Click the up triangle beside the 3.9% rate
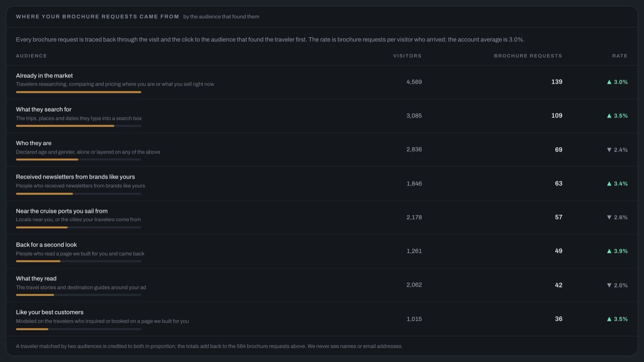The height and width of the screenshot is (362, 644). [609, 251]
